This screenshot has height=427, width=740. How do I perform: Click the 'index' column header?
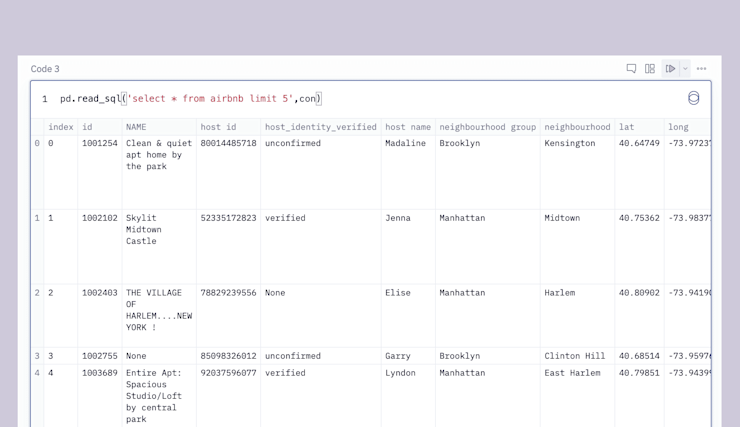click(x=61, y=127)
